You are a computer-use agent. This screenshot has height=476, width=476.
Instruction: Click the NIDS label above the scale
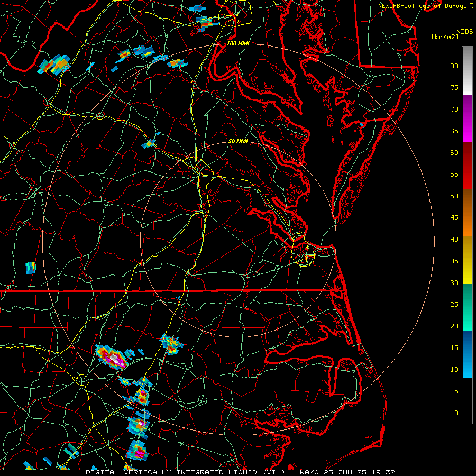point(464,32)
